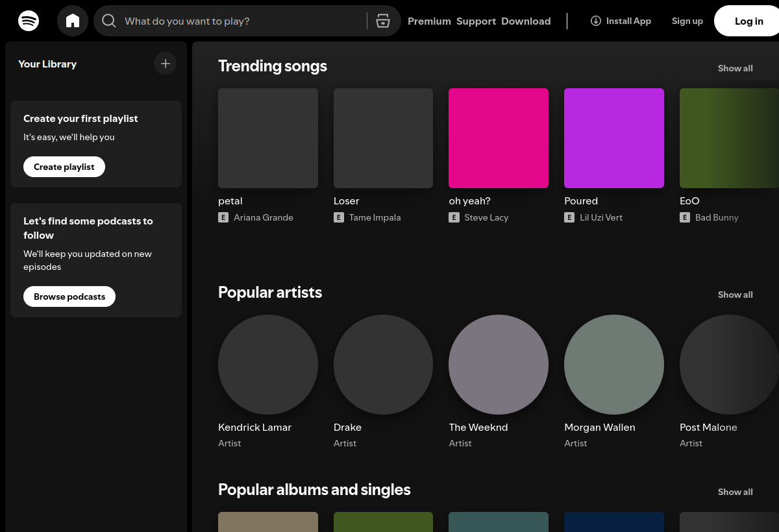
Task: Open the 'petal' song cover
Action: [x=268, y=138]
